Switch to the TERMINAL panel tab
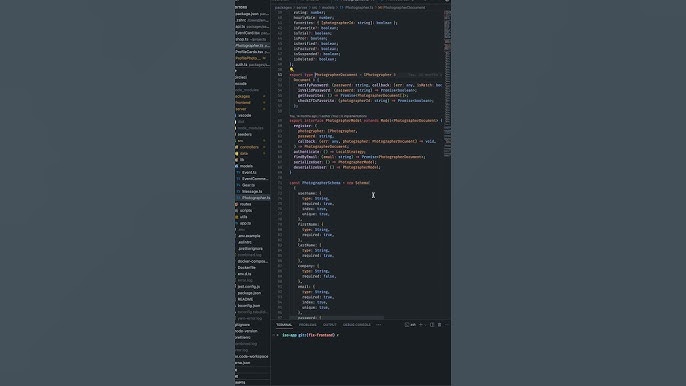This screenshot has width=686, height=386. pos(284,325)
